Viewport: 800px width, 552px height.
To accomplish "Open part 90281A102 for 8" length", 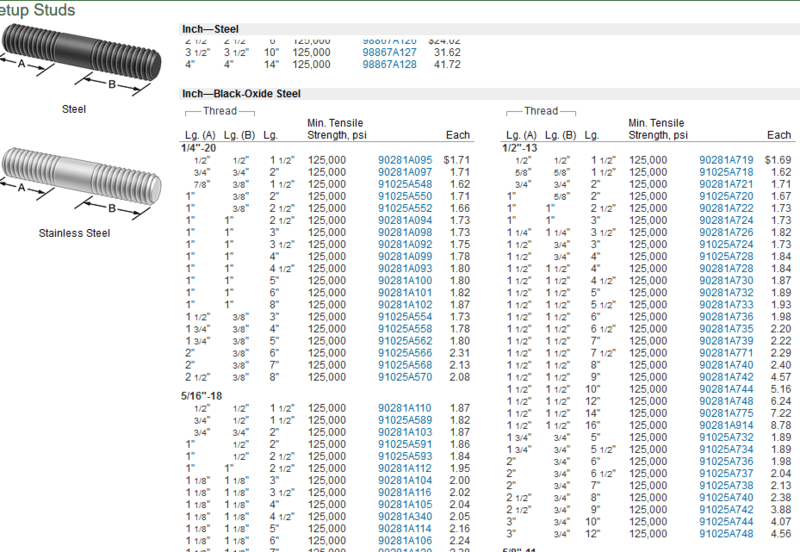I will pyautogui.click(x=405, y=305).
